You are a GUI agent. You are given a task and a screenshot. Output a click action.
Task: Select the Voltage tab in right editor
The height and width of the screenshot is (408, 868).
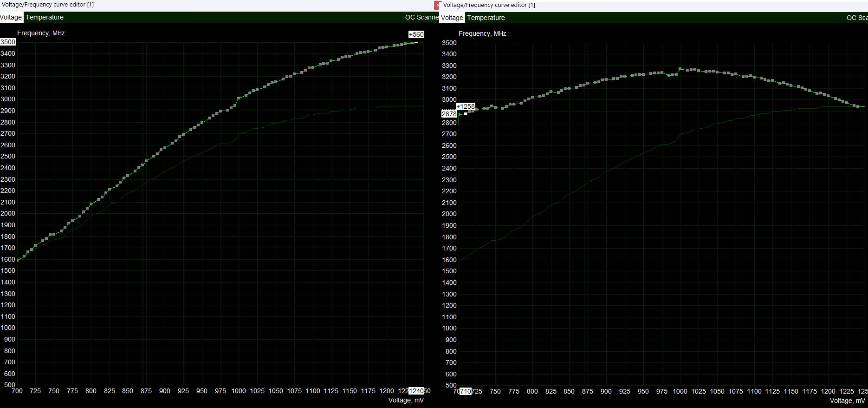tap(452, 18)
